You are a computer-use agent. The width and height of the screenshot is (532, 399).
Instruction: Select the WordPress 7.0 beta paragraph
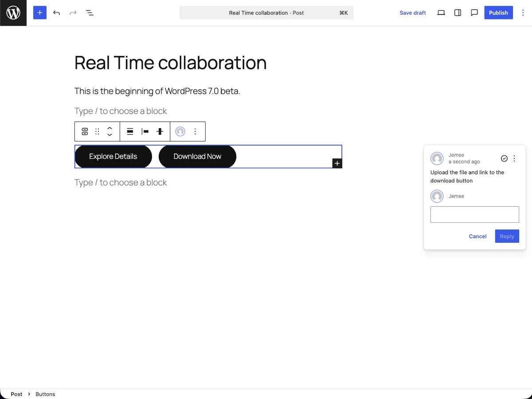click(x=157, y=91)
